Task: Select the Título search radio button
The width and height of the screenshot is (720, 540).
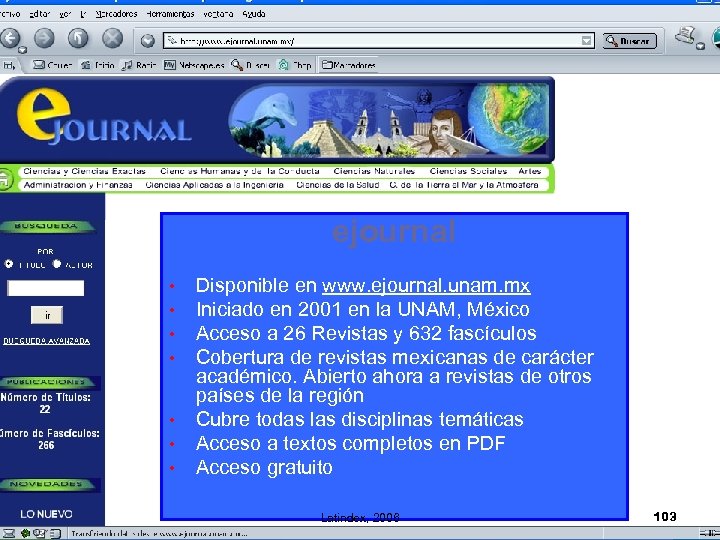Action: (x=9, y=264)
